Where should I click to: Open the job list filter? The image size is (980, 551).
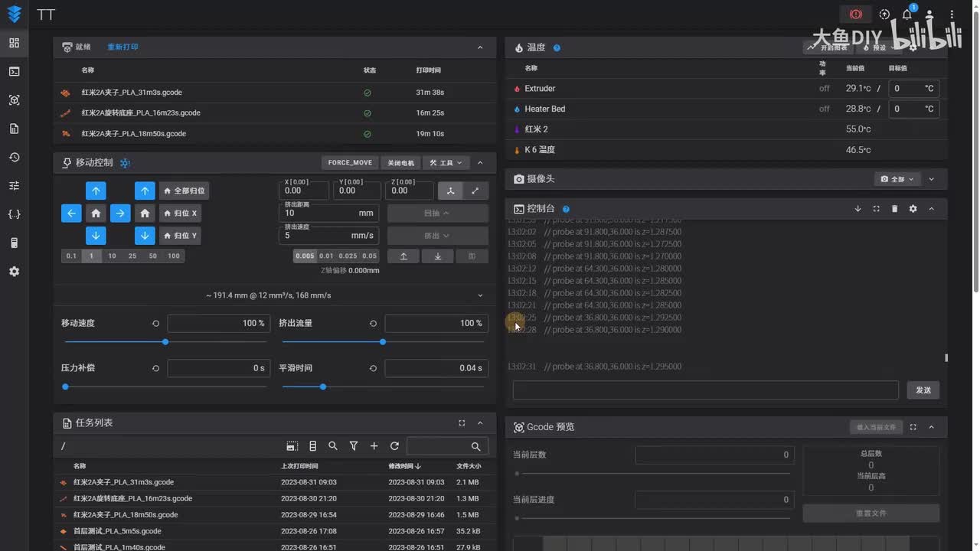[x=354, y=446]
